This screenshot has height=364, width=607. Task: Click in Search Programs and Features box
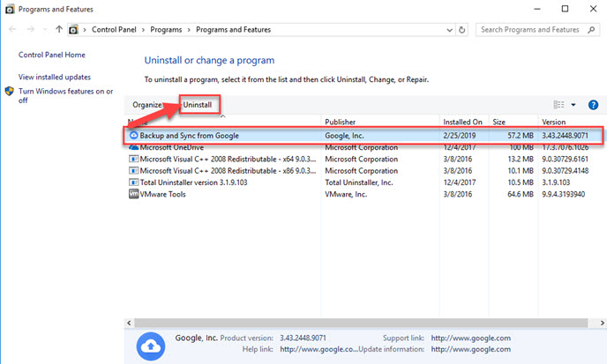point(535,30)
